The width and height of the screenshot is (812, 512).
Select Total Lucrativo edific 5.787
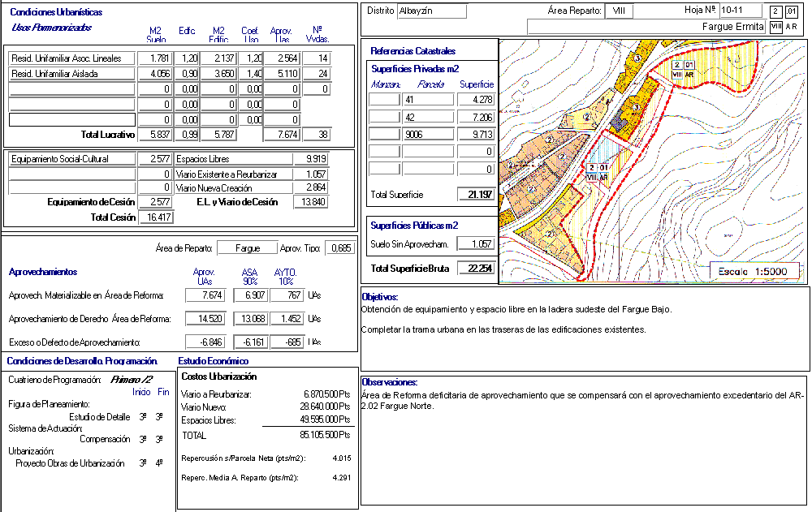(218, 135)
